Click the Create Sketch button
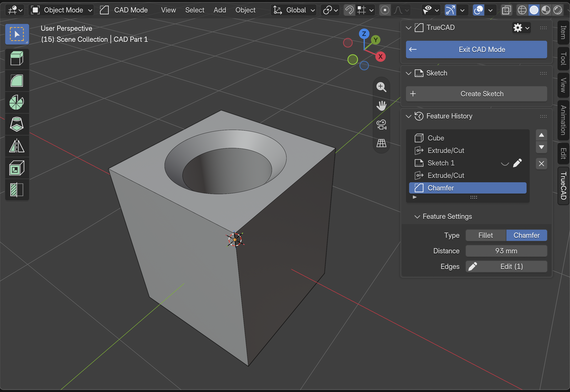The width and height of the screenshot is (570, 392). coord(476,94)
